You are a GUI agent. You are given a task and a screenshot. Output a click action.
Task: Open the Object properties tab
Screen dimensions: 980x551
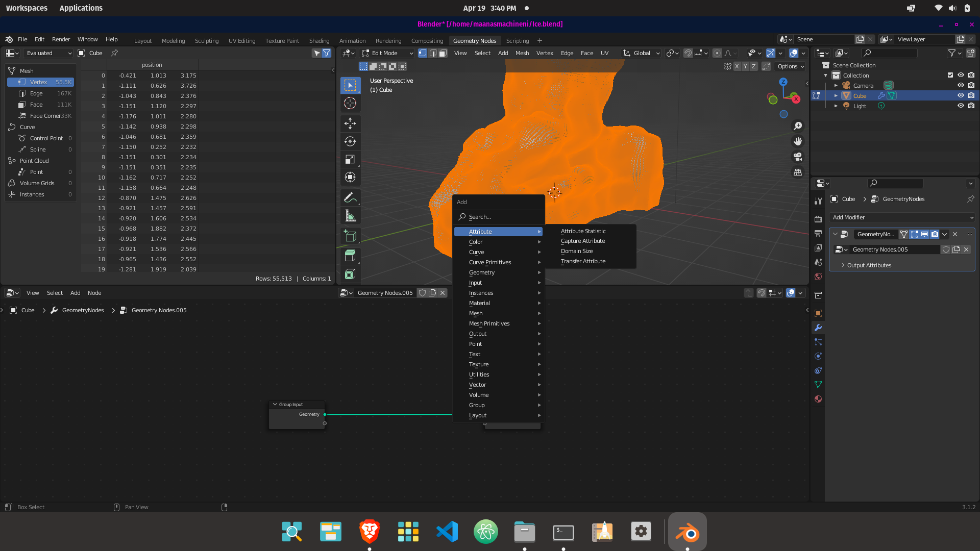(x=818, y=313)
